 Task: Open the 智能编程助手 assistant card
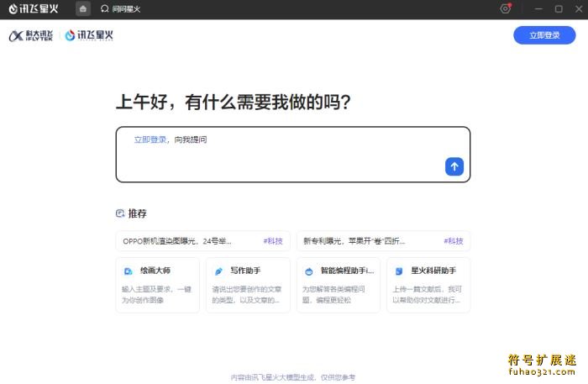(339, 285)
